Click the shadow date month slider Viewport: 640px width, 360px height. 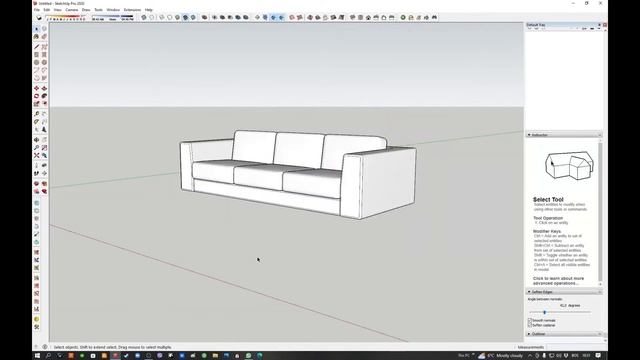(x=65, y=18)
